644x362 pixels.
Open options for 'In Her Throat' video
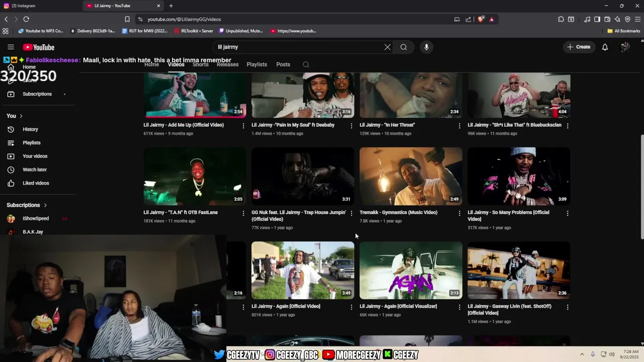tap(459, 126)
